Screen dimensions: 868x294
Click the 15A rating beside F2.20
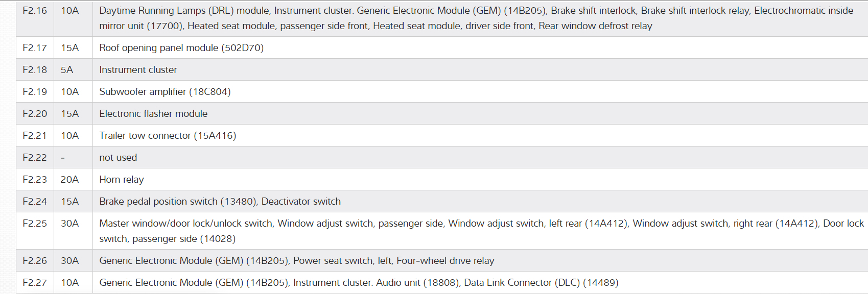[x=70, y=114]
